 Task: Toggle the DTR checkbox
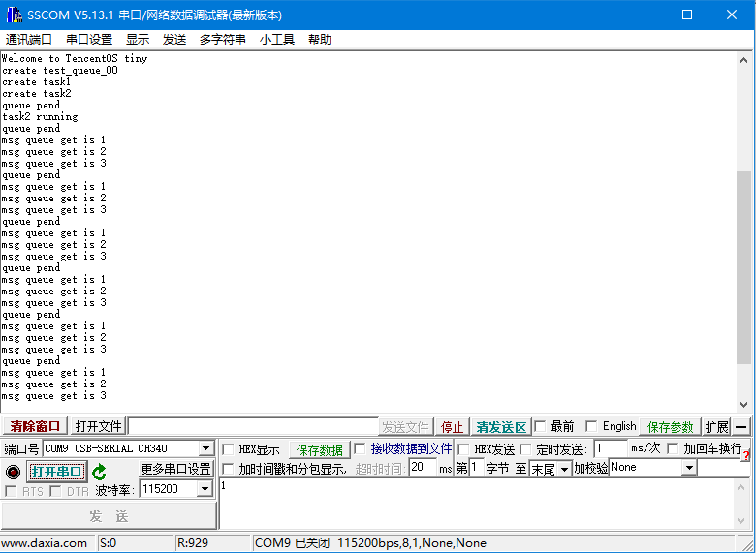[x=55, y=491]
